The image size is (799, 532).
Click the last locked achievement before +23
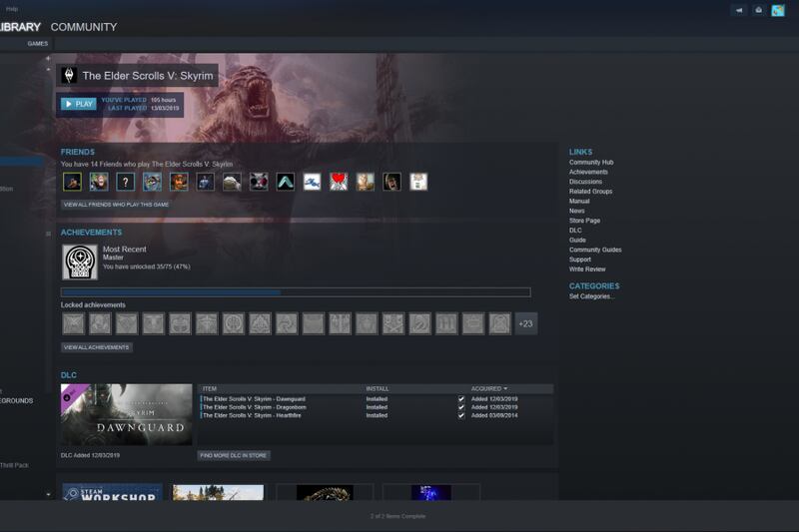[x=499, y=323]
